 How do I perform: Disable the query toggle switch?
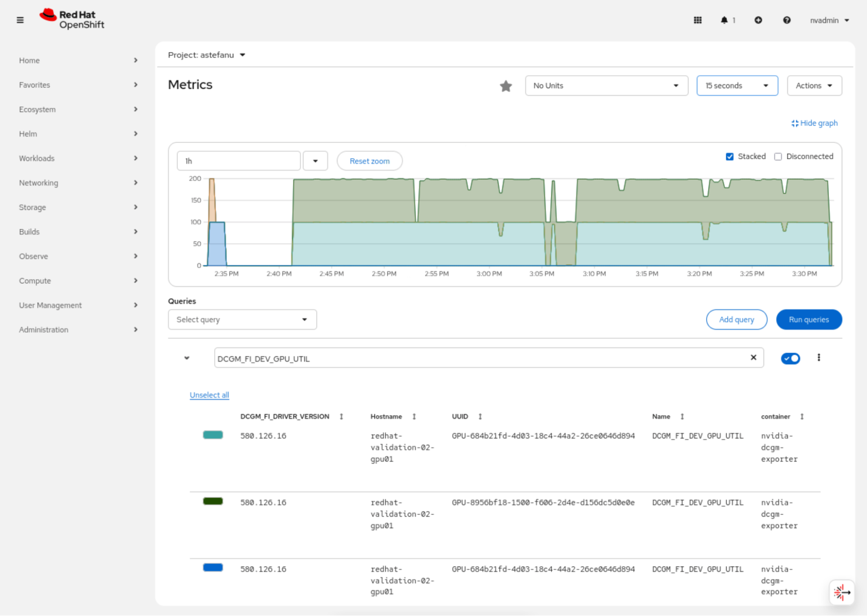[x=790, y=359]
